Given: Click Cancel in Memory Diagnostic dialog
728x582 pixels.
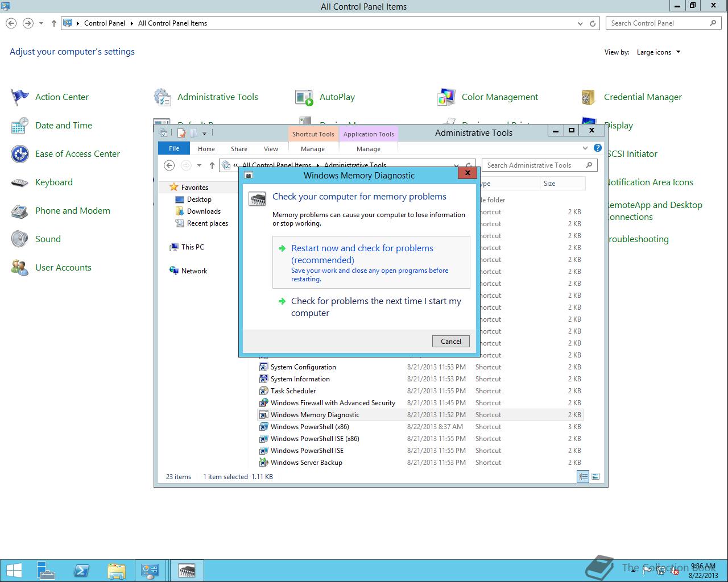Looking at the screenshot, I should tap(451, 341).
